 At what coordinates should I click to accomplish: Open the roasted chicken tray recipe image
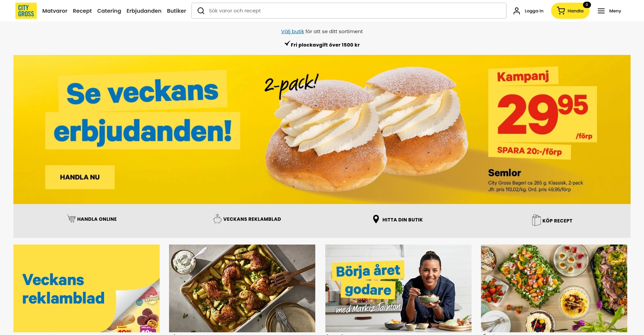[242, 288]
